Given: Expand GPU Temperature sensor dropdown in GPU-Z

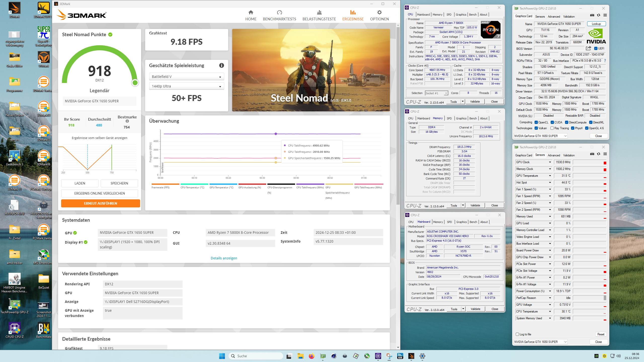Looking at the screenshot, I should pyautogui.click(x=550, y=176).
